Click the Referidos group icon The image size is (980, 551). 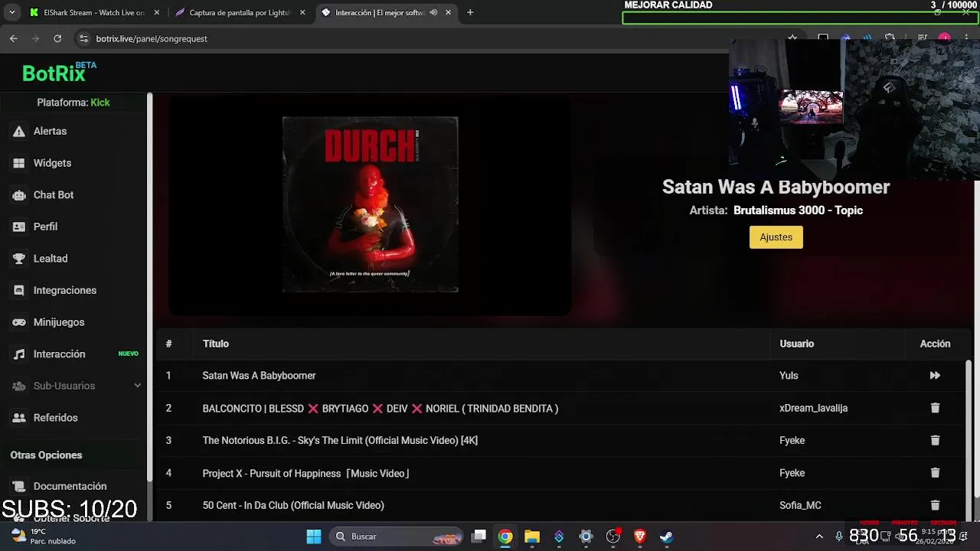pos(19,418)
